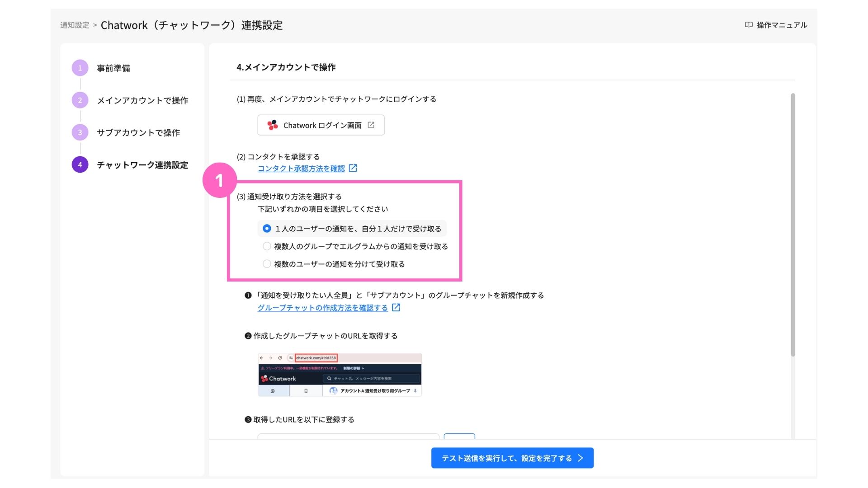Select １人のユーザーの通知を、自分１人だけで受け取る radio

click(x=267, y=229)
